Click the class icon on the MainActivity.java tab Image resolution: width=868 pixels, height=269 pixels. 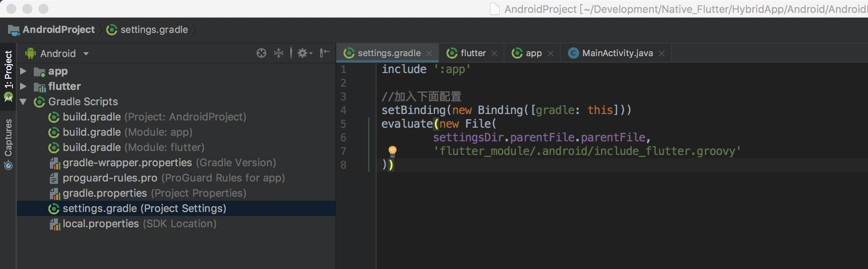(x=573, y=53)
